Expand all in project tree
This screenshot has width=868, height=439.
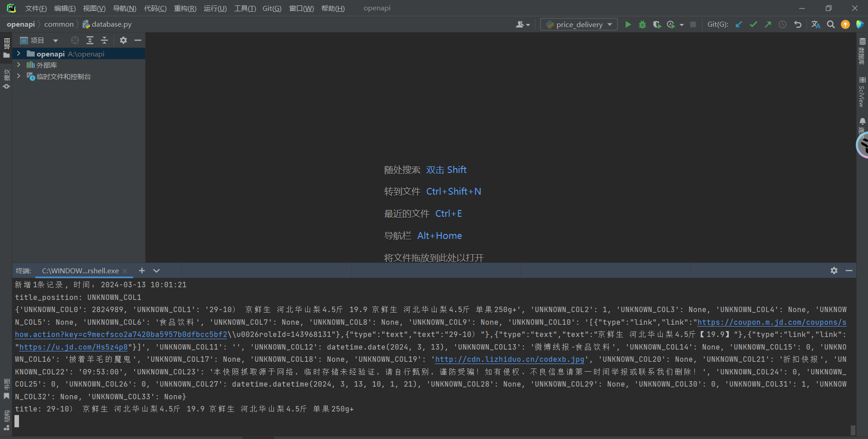click(90, 40)
